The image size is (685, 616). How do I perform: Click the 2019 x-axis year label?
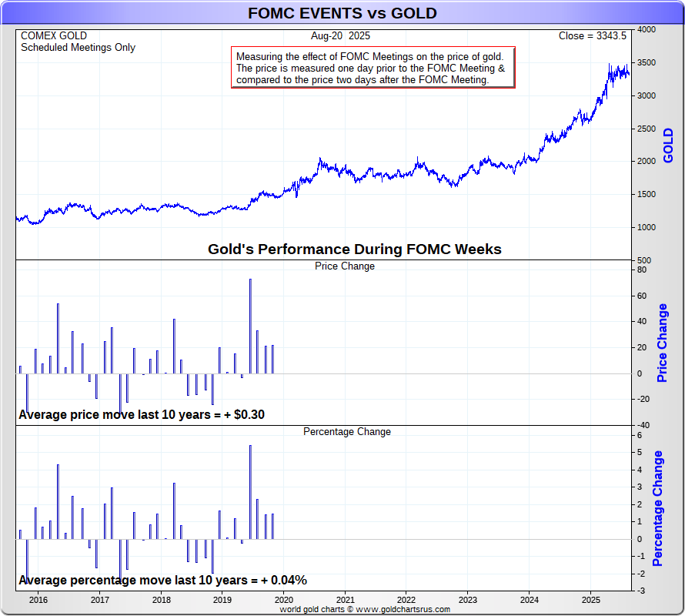(x=222, y=600)
